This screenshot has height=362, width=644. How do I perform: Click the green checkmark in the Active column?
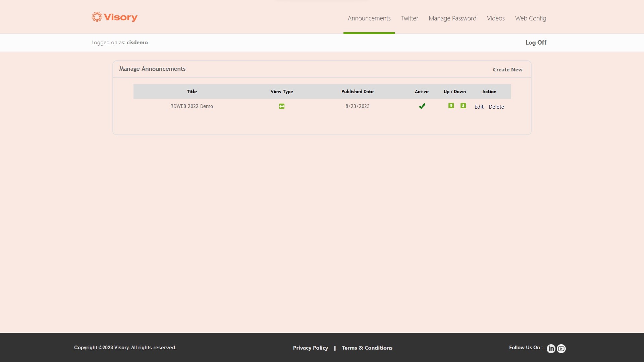pyautogui.click(x=422, y=106)
